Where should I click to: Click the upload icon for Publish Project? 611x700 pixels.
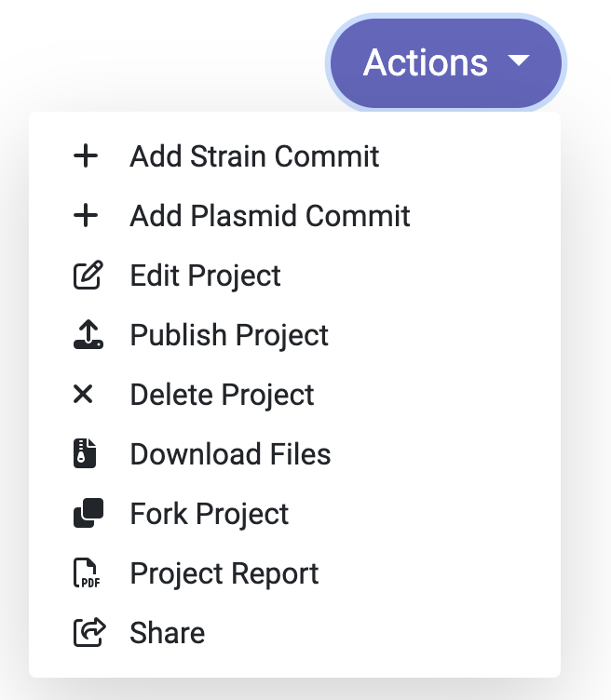click(88, 334)
